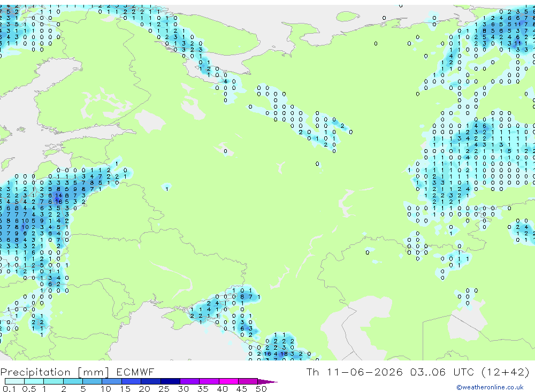Select the 40–45 mm magenta legend box
The height and width of the screenshot is (392, 535).
pyautogui.click(x=228, y=381)
